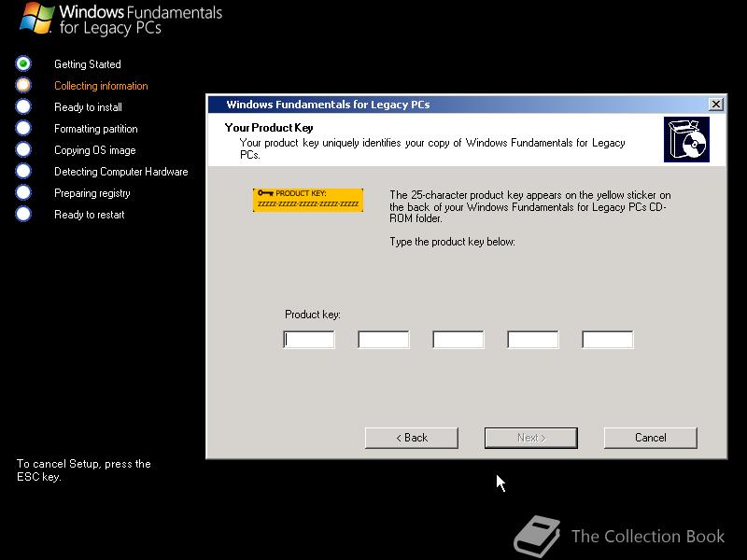Click the Getting Started step indicator

pyautogui.click(x=23, y=63)
